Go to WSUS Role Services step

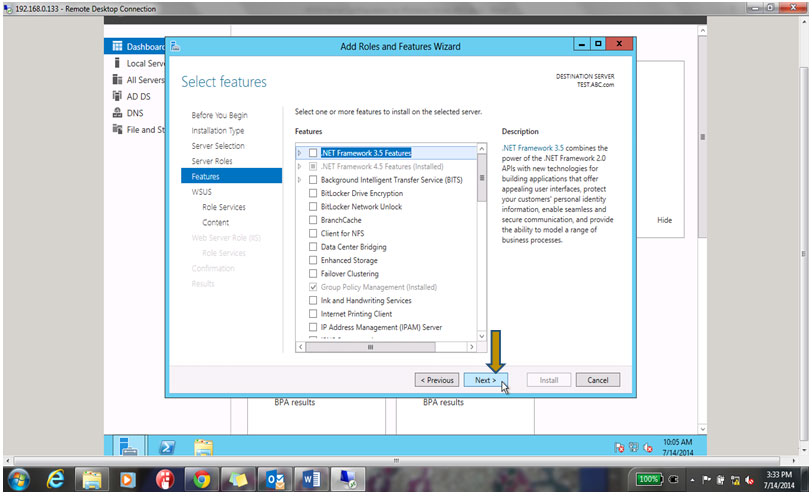(224, 207)
